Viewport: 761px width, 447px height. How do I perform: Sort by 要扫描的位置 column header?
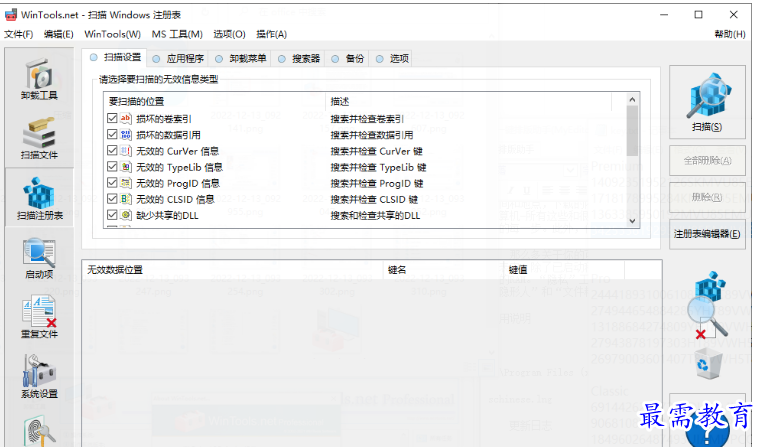pyautogui.click(x=214, y=101)
